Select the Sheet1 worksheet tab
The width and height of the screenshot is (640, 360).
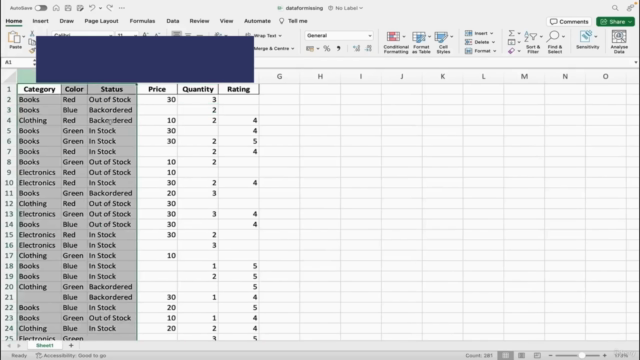pyautogui.click(x=45, y=345)
